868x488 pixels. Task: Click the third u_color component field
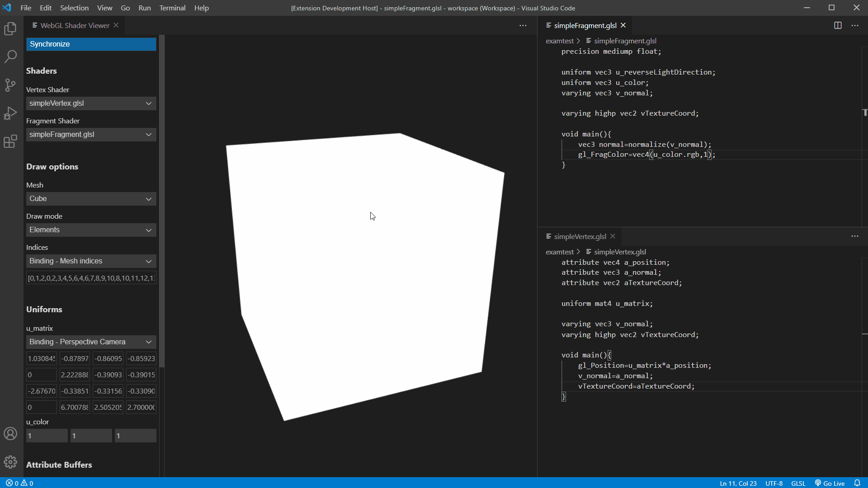tap(136, 436)
